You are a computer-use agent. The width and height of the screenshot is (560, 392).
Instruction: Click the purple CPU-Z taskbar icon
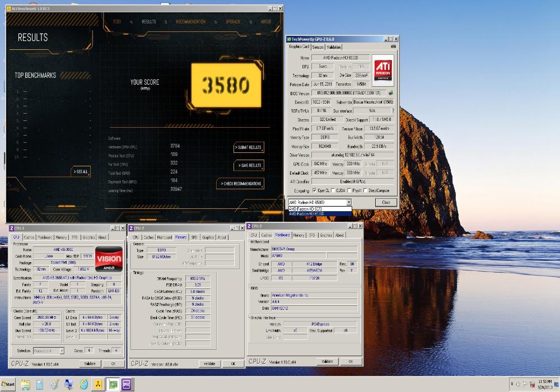click(127, 385)
